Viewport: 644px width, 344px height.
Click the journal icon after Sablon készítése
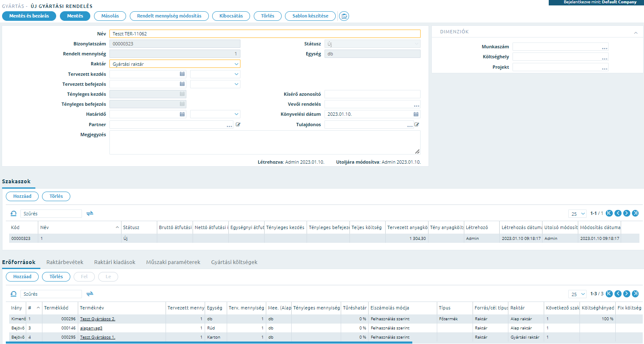tap(344, 16)
